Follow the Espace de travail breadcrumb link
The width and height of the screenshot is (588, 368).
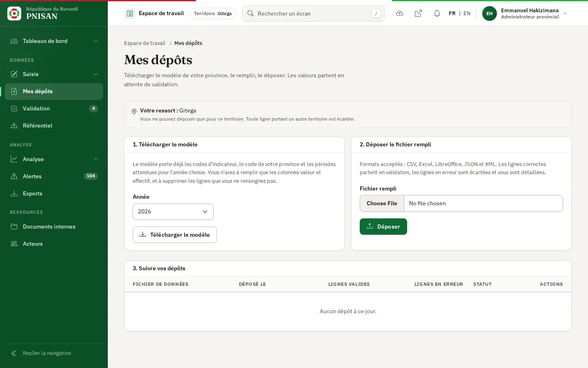145,43
